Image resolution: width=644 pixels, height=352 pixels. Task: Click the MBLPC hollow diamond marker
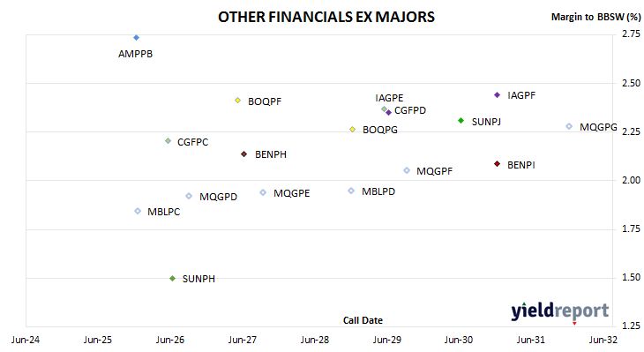tap(138, 211)
